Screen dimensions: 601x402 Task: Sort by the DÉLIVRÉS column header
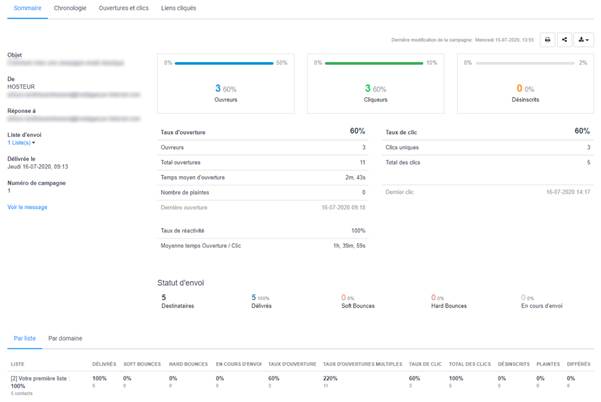tap(103, 364)
